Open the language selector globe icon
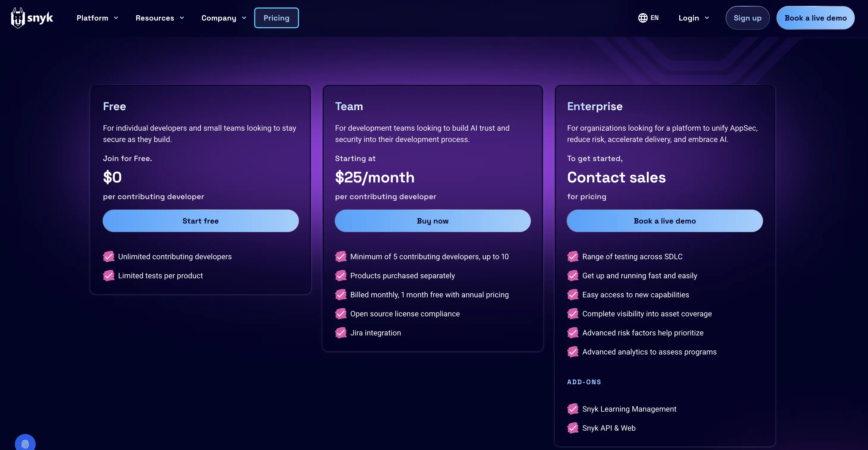 pos(643,18)
